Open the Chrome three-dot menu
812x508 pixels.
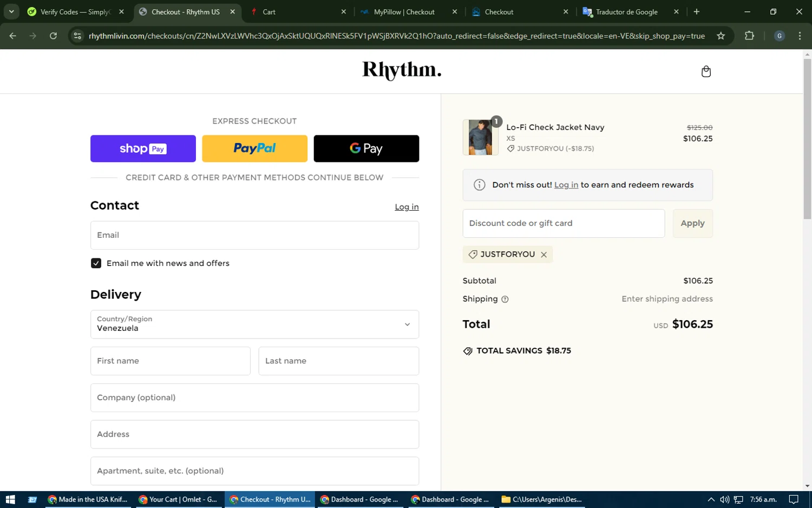[x=800, y=36]
